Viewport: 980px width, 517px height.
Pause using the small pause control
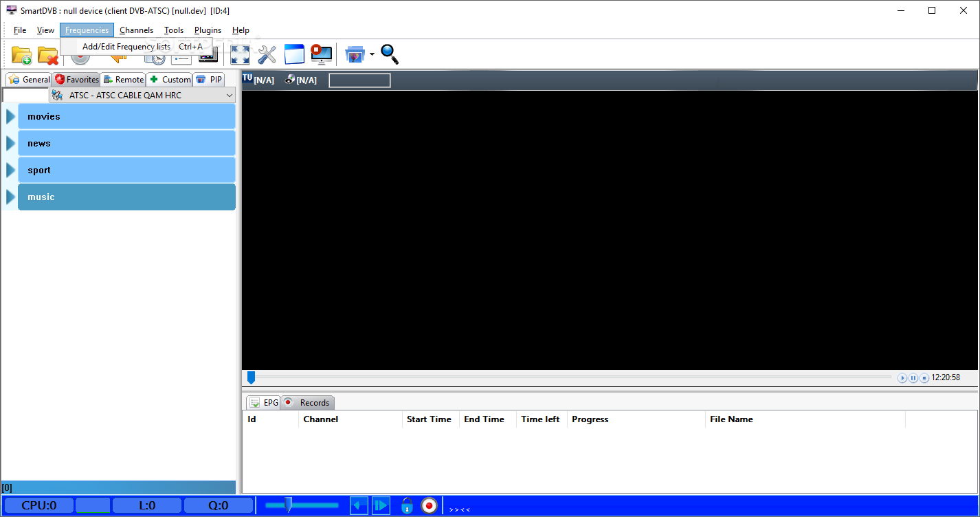[913, 378]
